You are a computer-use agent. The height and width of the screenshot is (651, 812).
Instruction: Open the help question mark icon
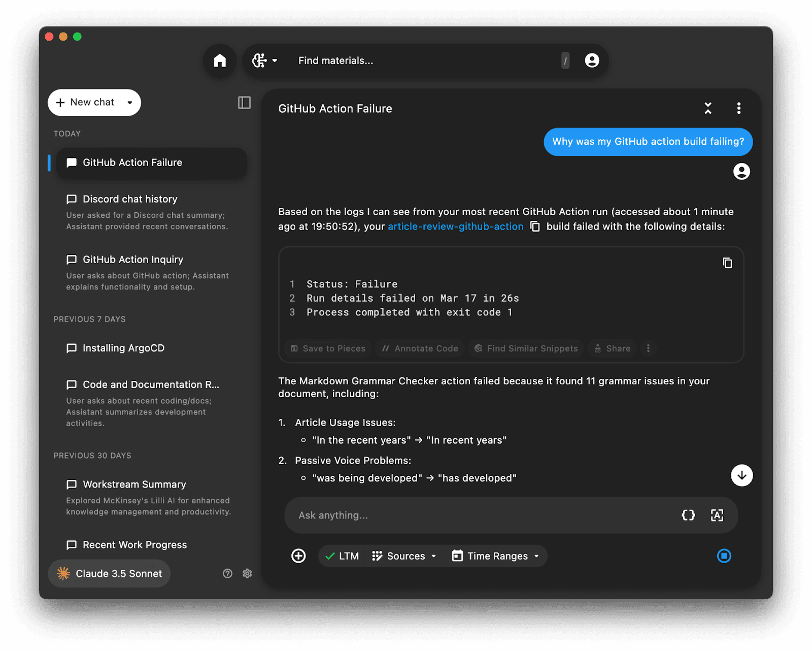click(227, 573)
